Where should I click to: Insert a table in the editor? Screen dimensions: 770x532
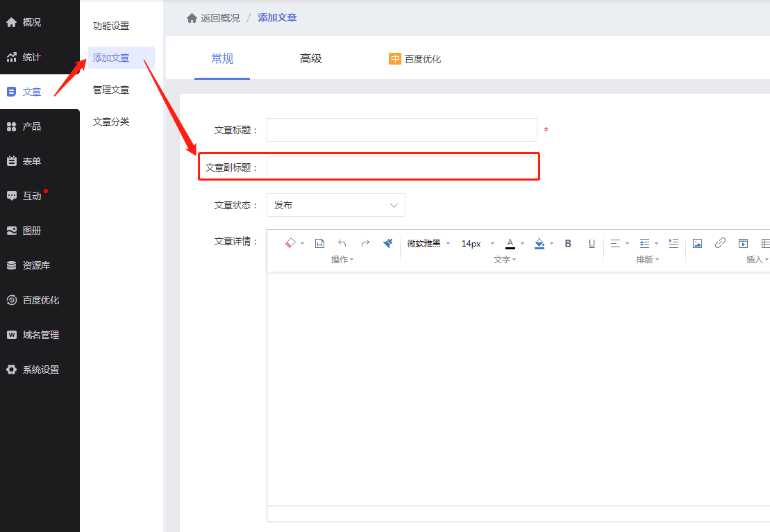click(x=766, y=243)
